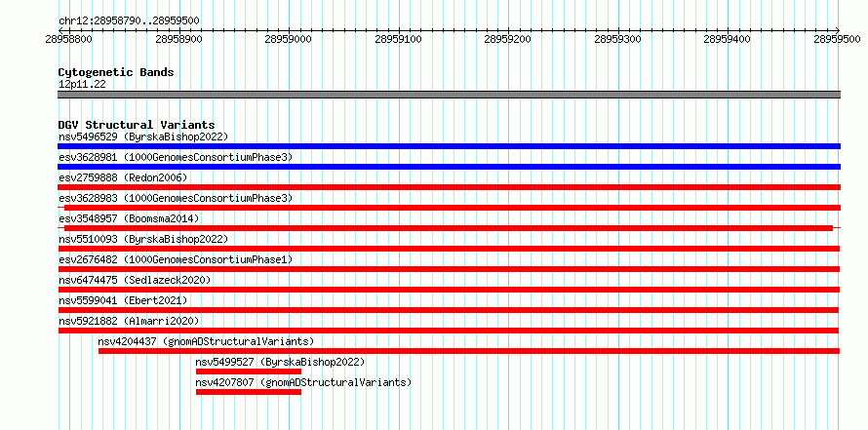This screenshot has width=868, height=430.
Task: Click the DGV Structural Variants track title
Action: click(x=137, y=125)
